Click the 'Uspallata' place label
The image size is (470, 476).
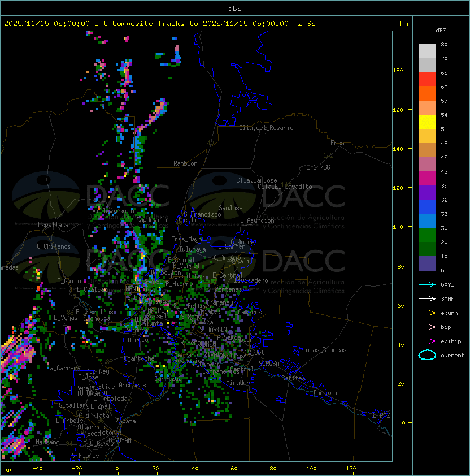[53, 225]
